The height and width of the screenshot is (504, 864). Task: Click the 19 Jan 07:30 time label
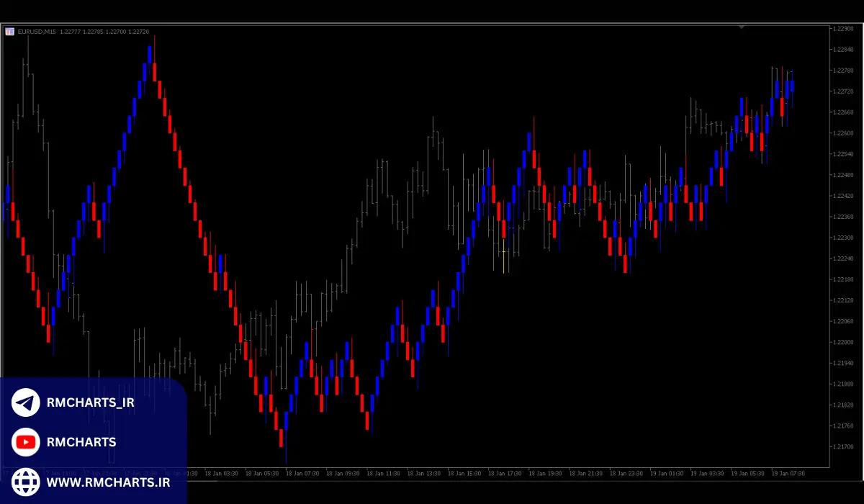click(x=788, y=474)
